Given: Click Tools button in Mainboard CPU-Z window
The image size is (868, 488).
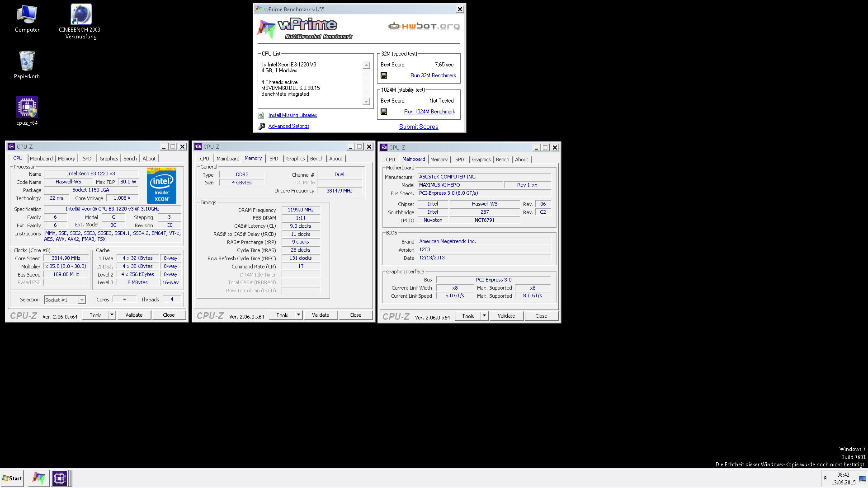Looking at the screenshot, I should [468, 316].
